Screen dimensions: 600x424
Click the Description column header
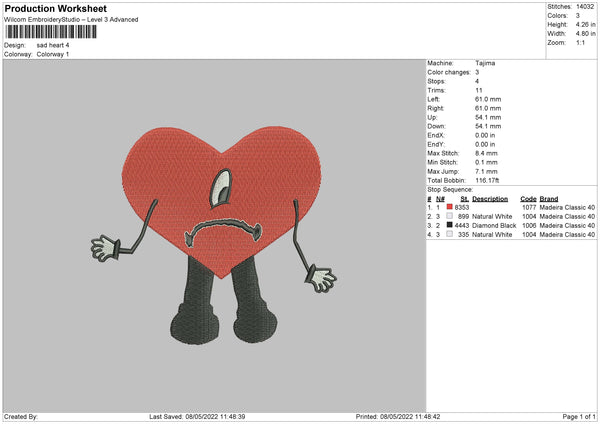(x=491, y=197)
